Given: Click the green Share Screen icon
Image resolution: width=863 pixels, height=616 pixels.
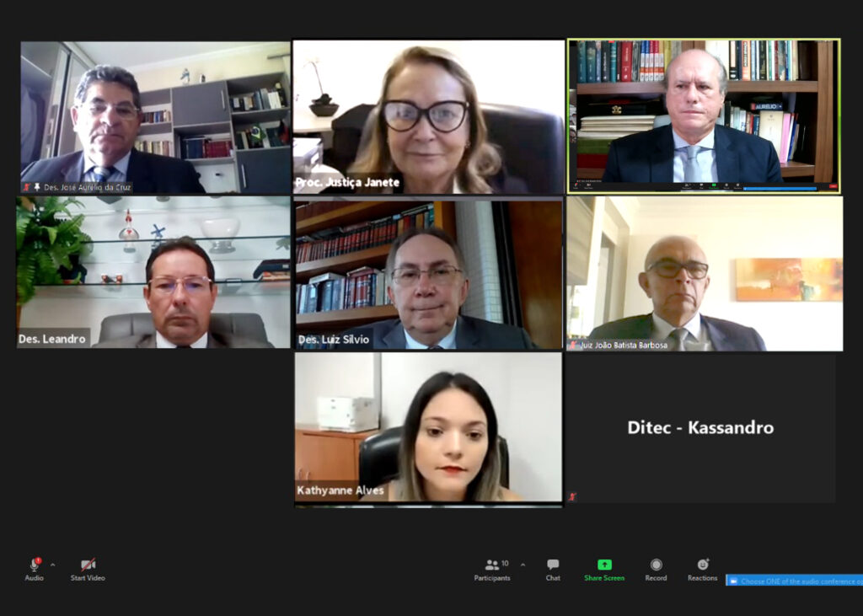Looking at the screenshot, I should [x=604, y=565].
